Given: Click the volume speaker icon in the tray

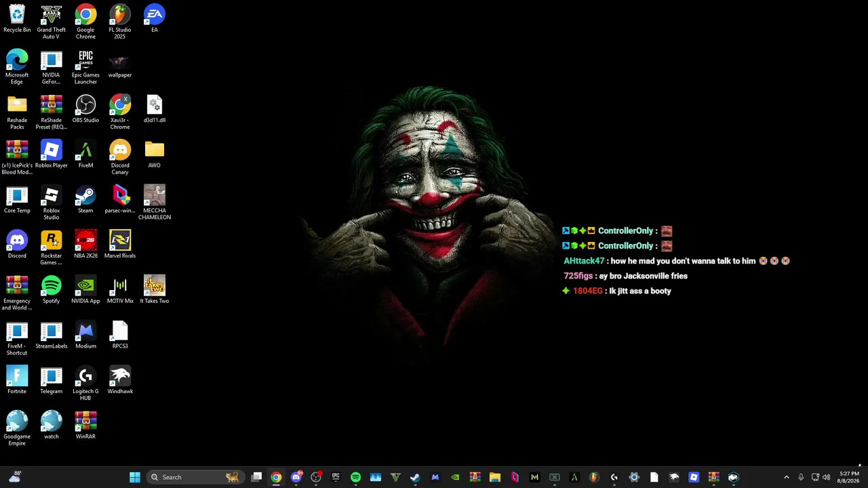Looking at the screenshot, I should [x=827, y=477].
